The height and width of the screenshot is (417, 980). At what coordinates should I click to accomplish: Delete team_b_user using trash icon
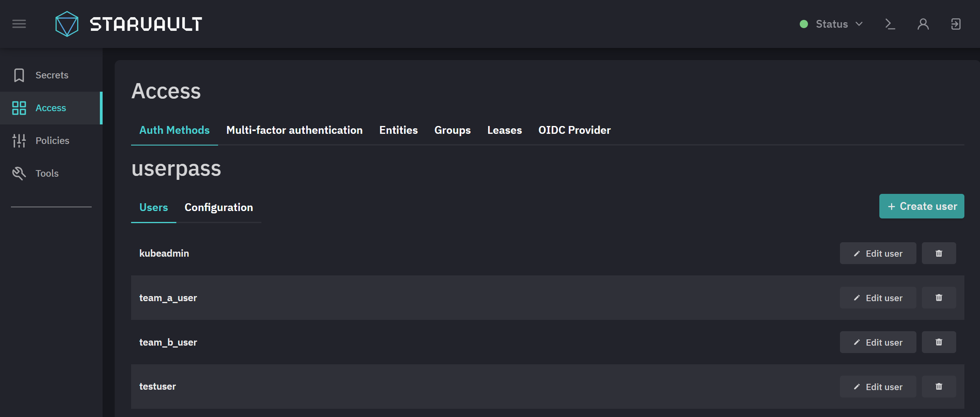point(939,342)
